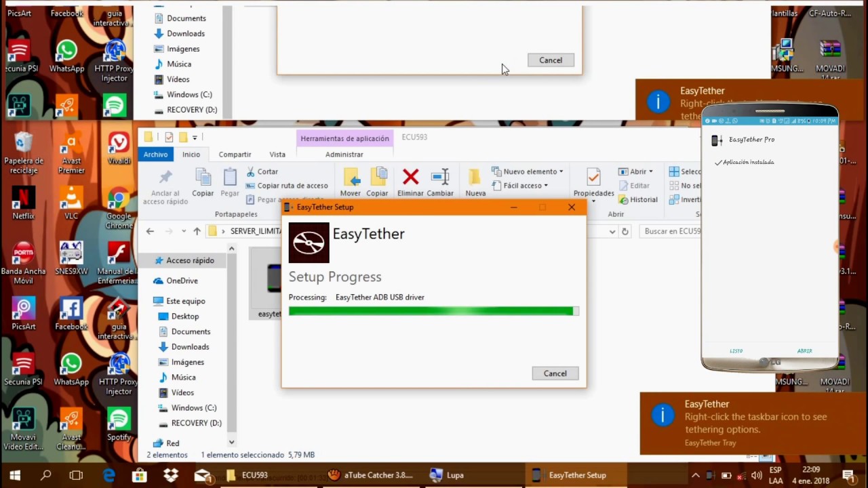The height and width of the screenshot is (488, 868).
Task: Select Desktop under Este equipo
Action: (178, 317)
